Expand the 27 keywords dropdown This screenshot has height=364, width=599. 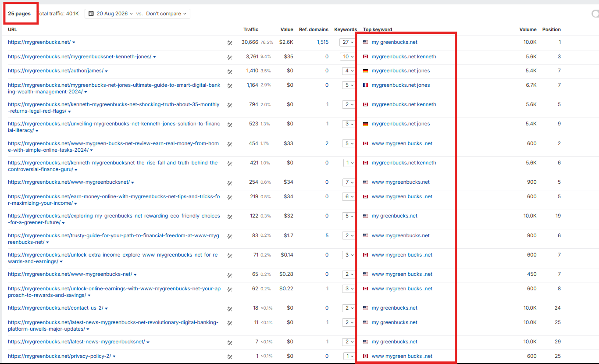pyautogui.click(x=347, y=42)
